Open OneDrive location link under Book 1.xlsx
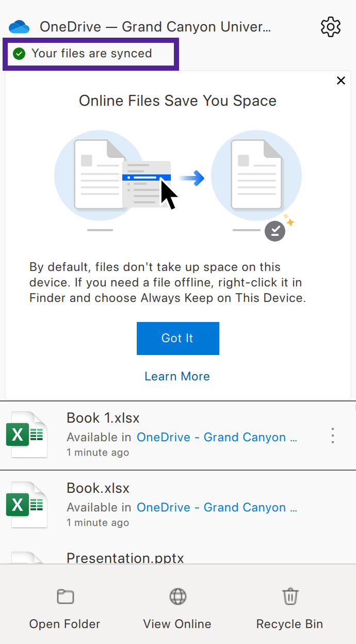The height and width of the screenshot is (644, 356). click(217, 437)
